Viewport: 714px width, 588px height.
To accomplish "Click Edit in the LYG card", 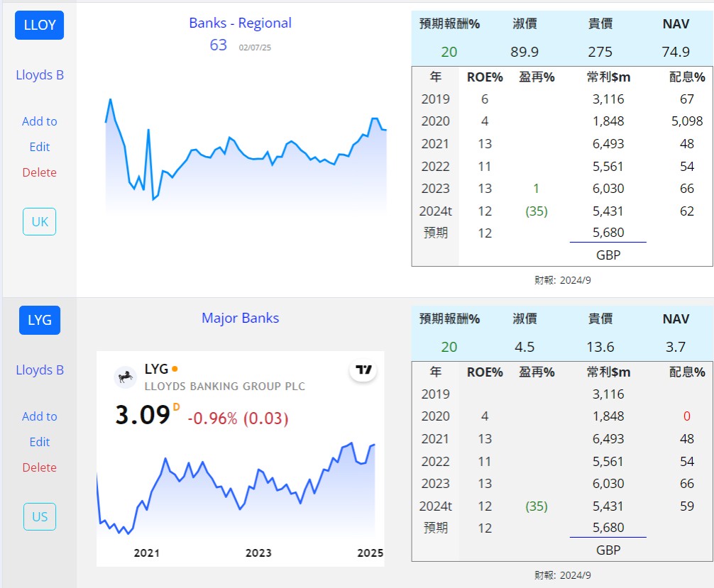I will [40, 442].
